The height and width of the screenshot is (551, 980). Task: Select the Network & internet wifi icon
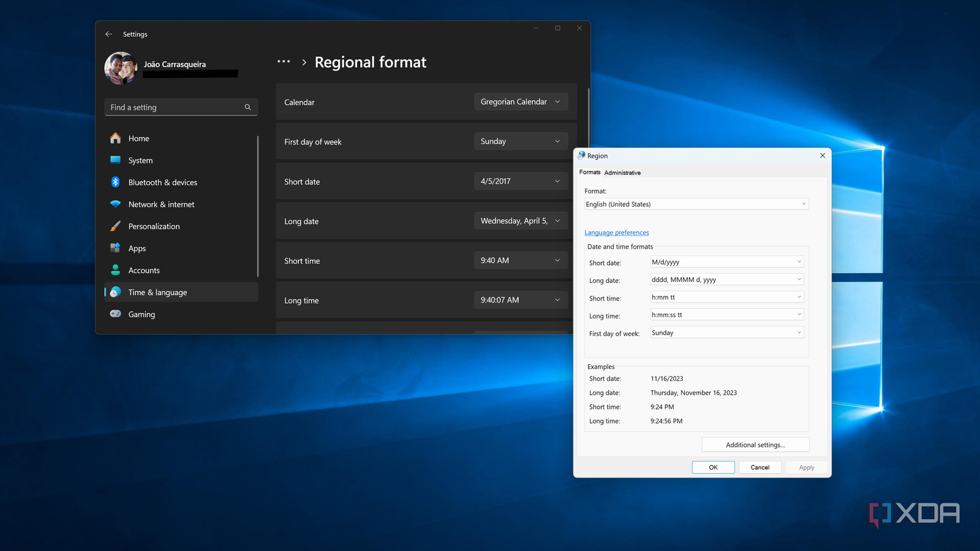point(115,204)
